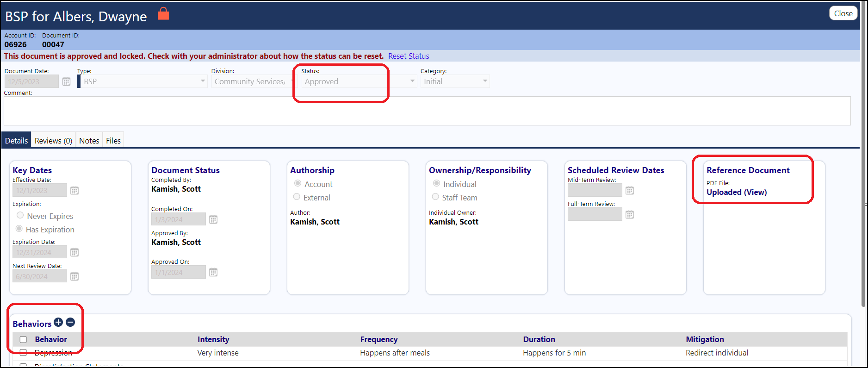Click the Frequency column header
Image resolution: width=868 pixels, height=368 pixels.
[379, 339]
